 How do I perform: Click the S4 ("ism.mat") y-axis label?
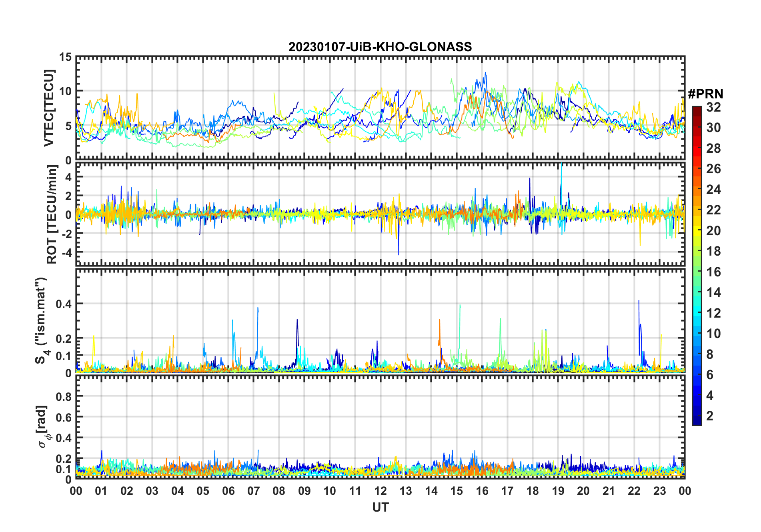(x=42, y=320)
